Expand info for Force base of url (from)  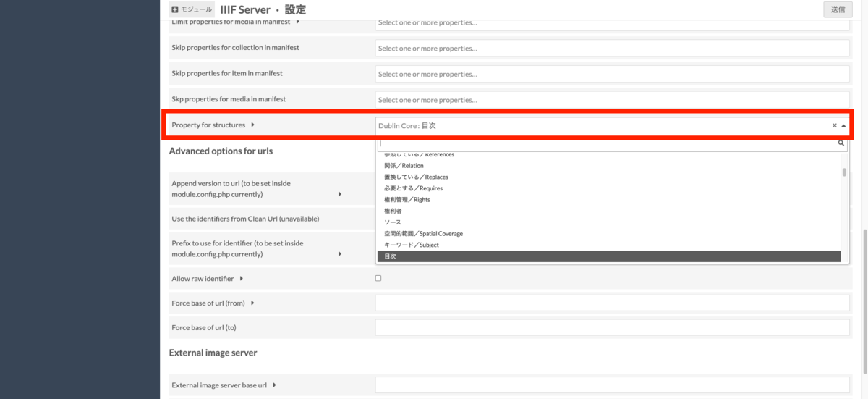(252, 303)
